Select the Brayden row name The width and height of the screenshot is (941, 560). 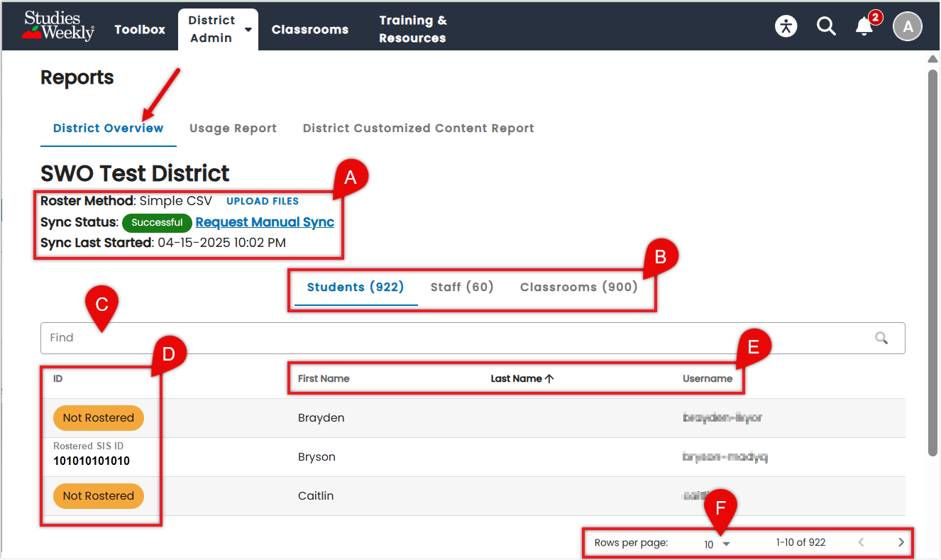[321, 418]
